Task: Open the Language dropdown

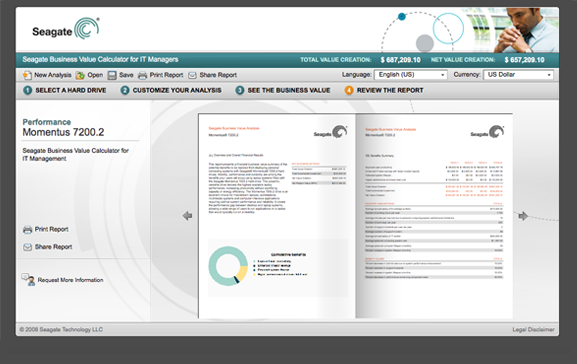Action: [x=411, y=75]
